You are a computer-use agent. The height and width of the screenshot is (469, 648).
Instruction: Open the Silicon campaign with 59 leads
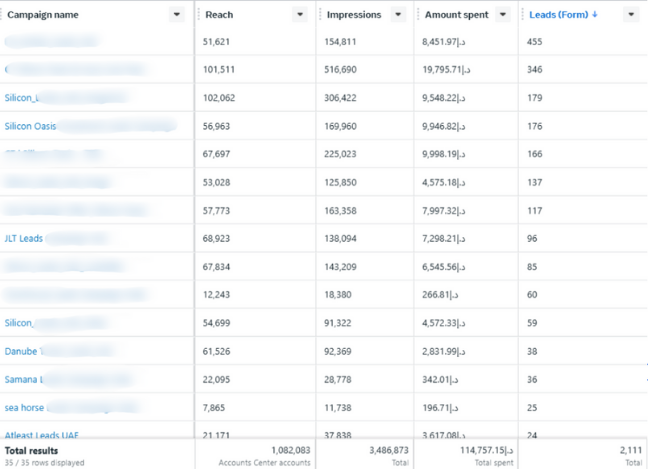pyautogui.click(x=19, y=323)
